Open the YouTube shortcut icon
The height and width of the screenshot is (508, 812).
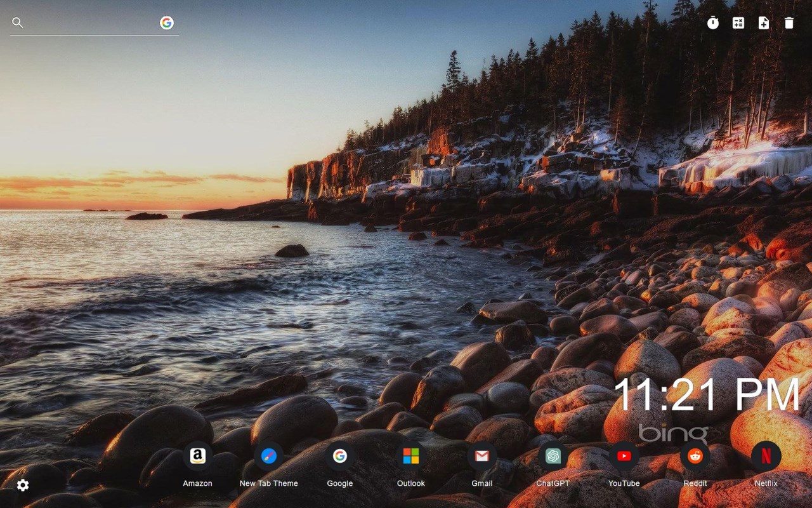click(624, 456)
